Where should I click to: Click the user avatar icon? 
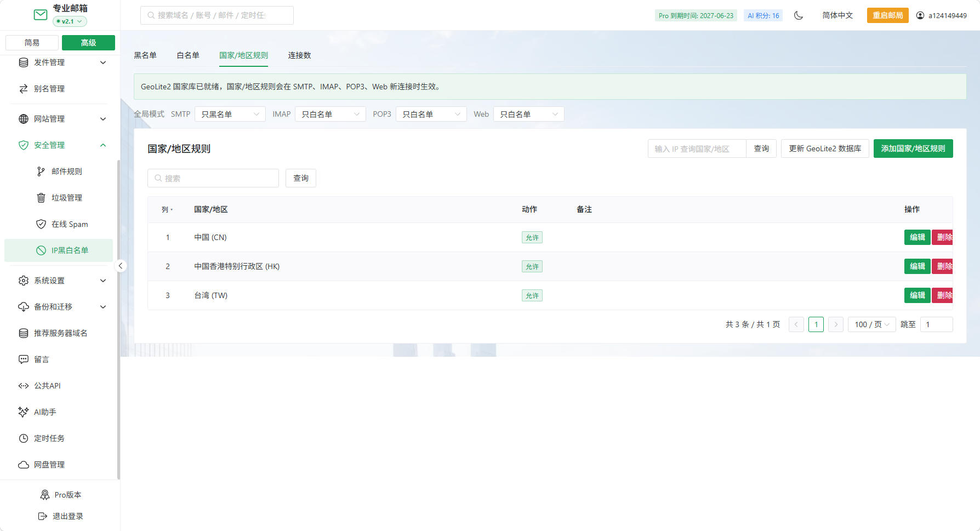click(920, 15)
